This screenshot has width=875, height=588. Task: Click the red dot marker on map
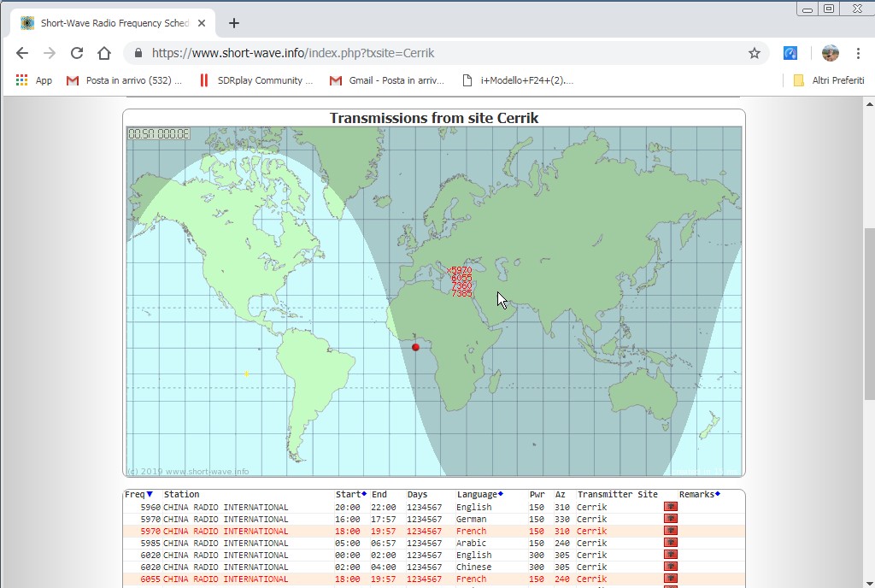click(415, 347)
